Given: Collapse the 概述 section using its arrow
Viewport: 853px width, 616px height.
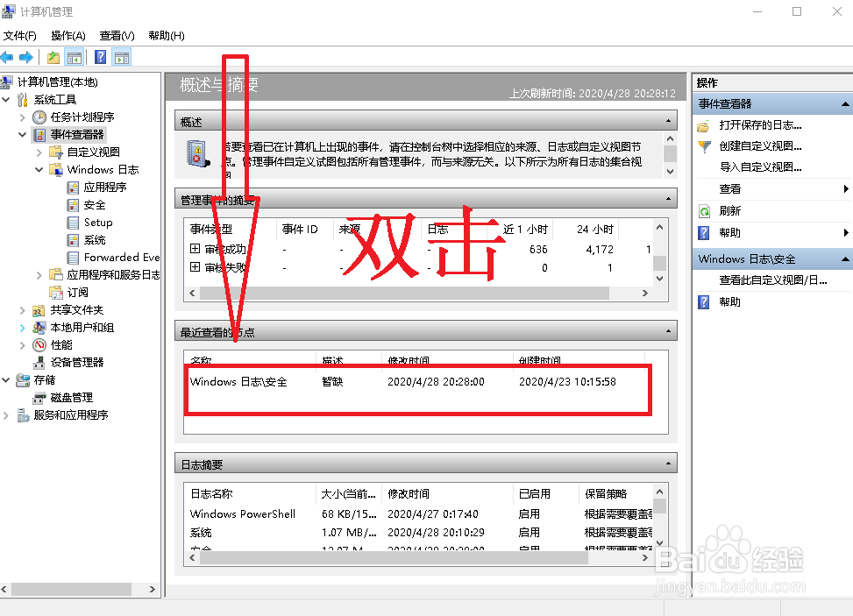Looking at the screenshot, I should pyautogui.click(x=669, y=119).
